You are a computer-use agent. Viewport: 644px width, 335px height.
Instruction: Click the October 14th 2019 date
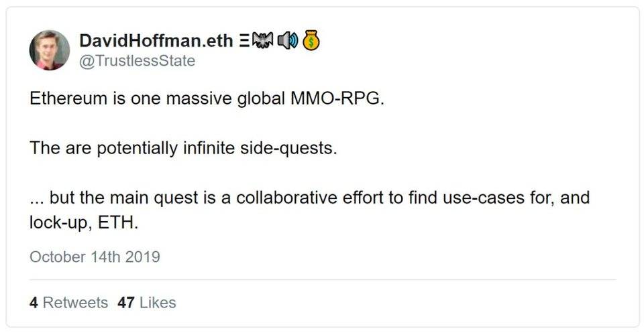pyautogui.click(x=95, y=257)
